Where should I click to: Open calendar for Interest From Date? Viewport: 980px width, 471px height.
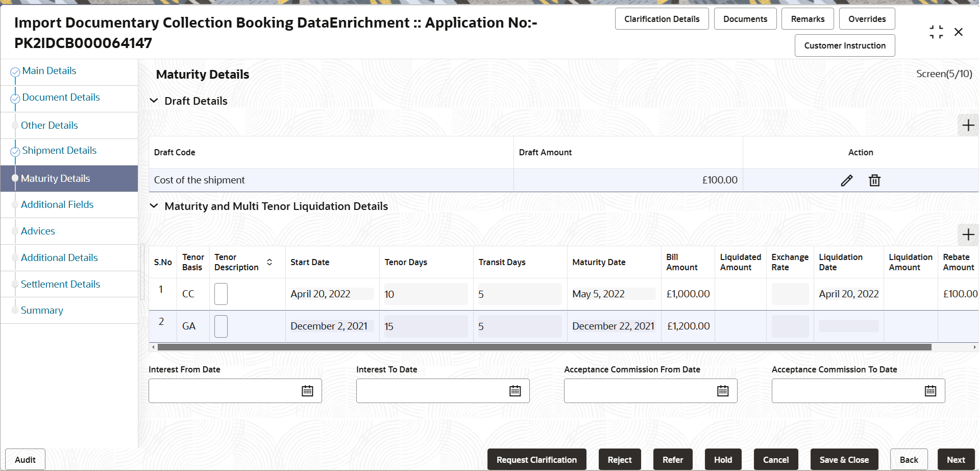coord(307,391)
